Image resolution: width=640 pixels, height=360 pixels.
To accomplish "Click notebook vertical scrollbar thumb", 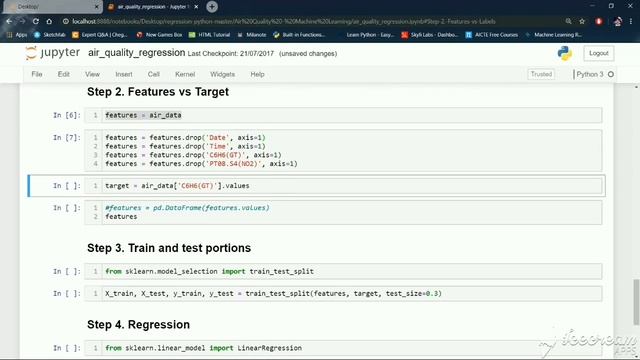I will pos(636,302).
